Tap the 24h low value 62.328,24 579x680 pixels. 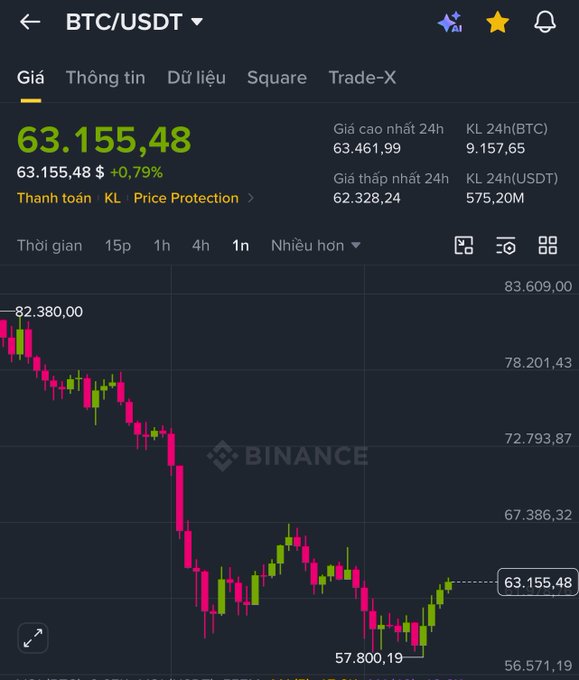[367, 198]
